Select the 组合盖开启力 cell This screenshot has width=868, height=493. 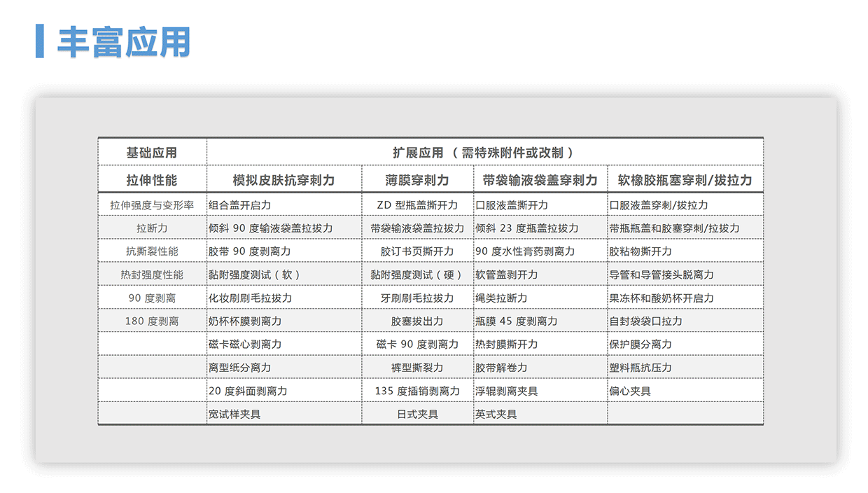tap(239, 205)
